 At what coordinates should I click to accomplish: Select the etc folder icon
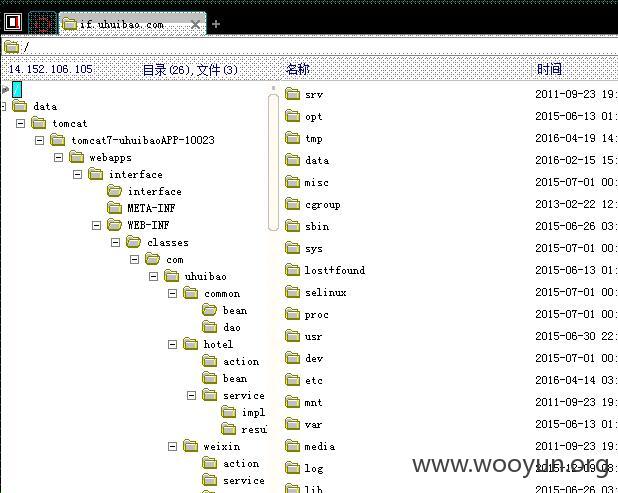[292, 380]
